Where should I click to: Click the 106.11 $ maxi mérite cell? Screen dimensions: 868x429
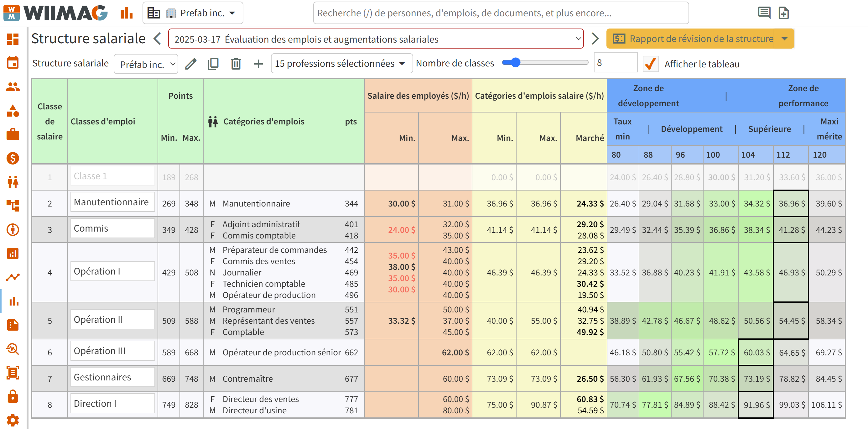[827, 405]
